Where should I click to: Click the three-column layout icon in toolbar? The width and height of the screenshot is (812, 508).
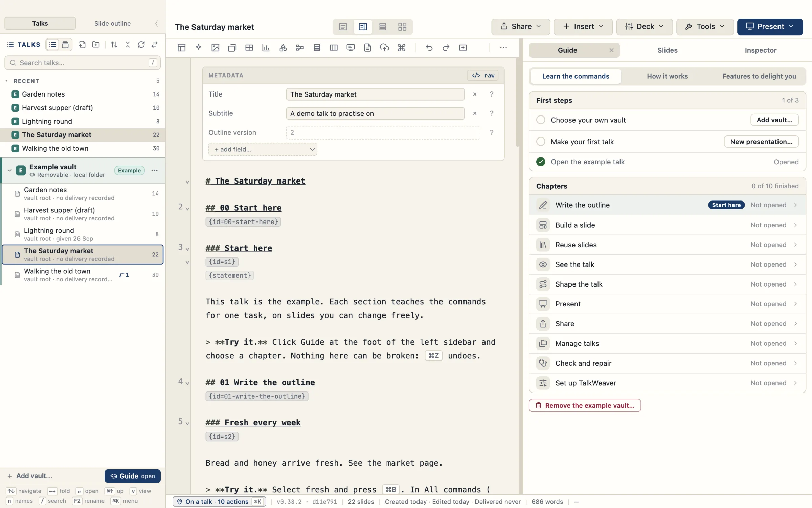point(334,48)
